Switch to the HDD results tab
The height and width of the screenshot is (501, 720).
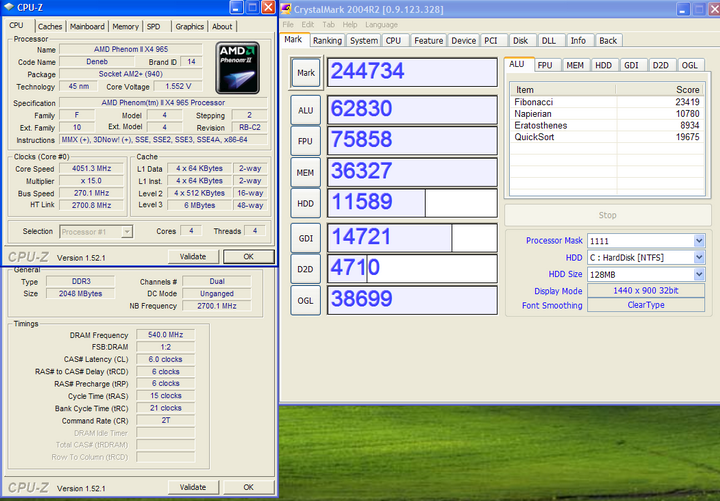point(603,65)
